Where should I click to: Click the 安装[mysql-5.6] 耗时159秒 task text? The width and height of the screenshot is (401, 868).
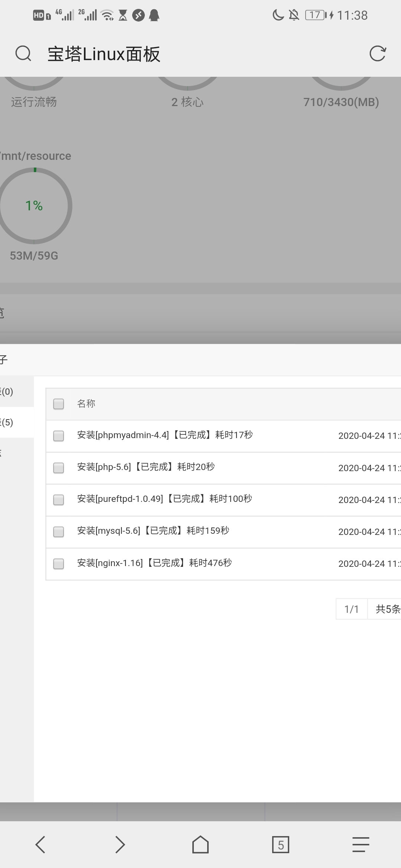[153, 530]
